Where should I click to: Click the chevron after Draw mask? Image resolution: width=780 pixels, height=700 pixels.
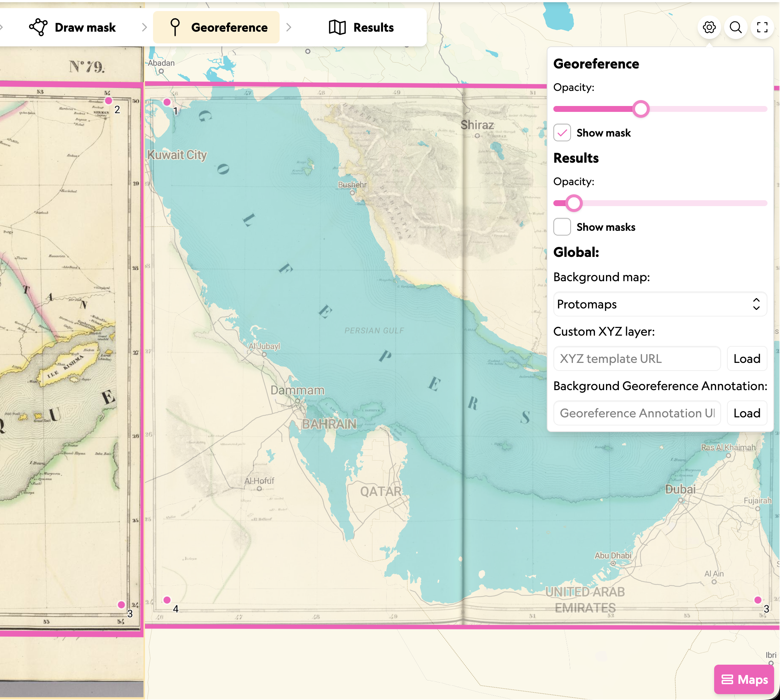pyautogui.click(x=144, y=27)
